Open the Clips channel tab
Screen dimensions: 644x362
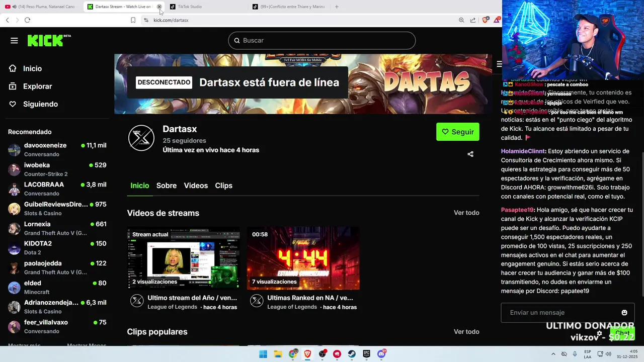point(224,186)
